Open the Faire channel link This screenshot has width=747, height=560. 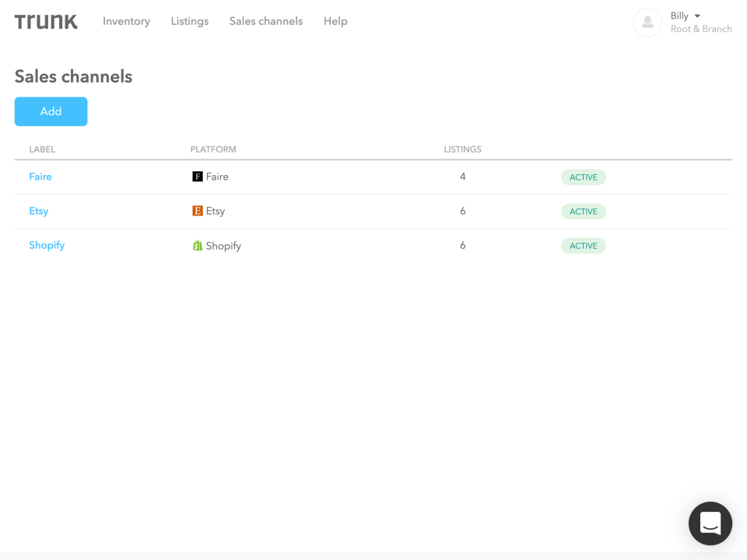pos(40,177)
